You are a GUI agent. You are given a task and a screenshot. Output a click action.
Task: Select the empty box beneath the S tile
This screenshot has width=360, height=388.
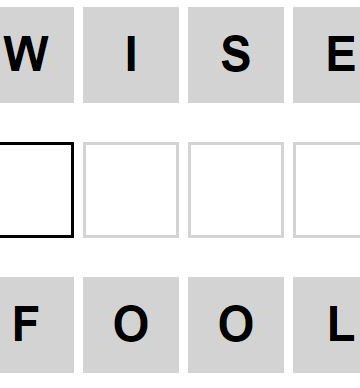click(x=236, y=190)
